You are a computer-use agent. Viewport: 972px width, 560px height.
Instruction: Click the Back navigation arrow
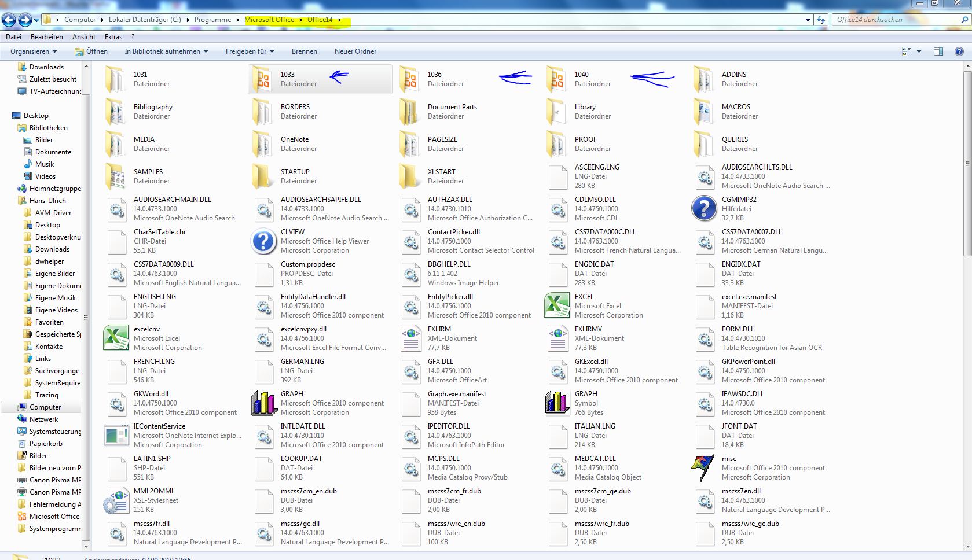tap(9, 20)
